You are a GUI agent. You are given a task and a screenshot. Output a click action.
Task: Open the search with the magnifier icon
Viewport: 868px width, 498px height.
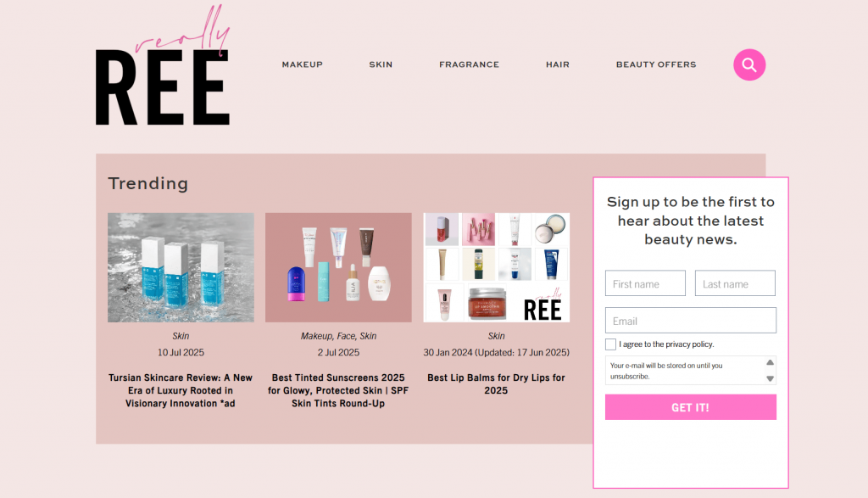point(749,64)
